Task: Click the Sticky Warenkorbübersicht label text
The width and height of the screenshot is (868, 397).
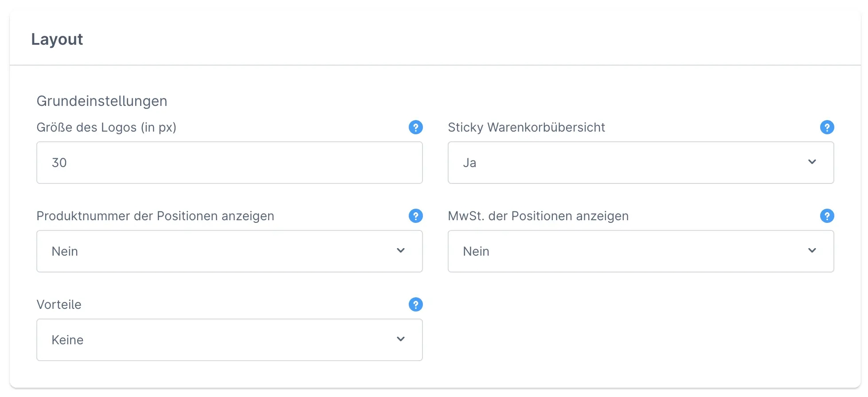Action: [526, 128]
